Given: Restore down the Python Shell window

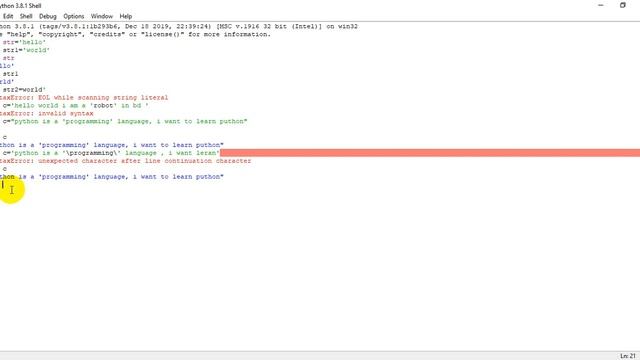Looking at the screenshot, I should click(x=623, y=5).
